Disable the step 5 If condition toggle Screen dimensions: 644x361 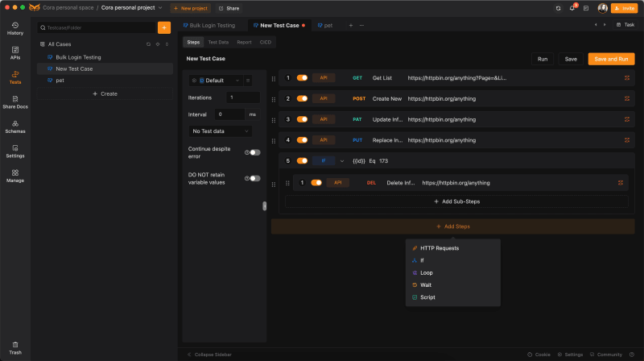point(303,161)
